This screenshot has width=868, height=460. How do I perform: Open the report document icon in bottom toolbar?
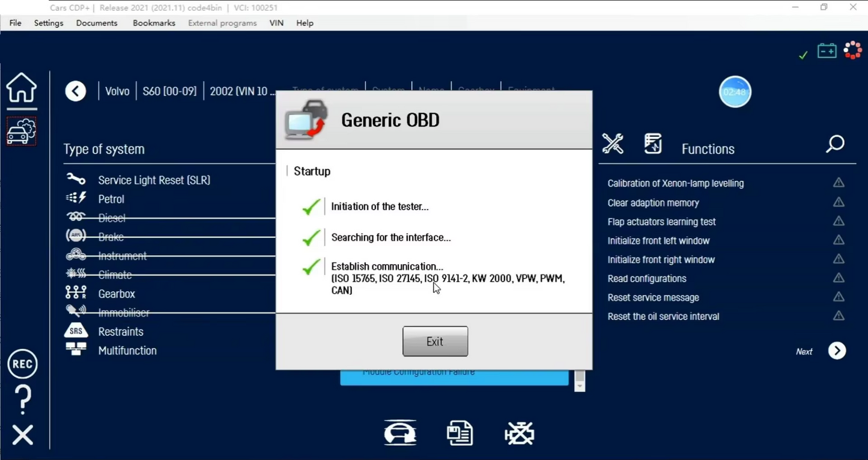pyautogui.click(x=460, y=433)
